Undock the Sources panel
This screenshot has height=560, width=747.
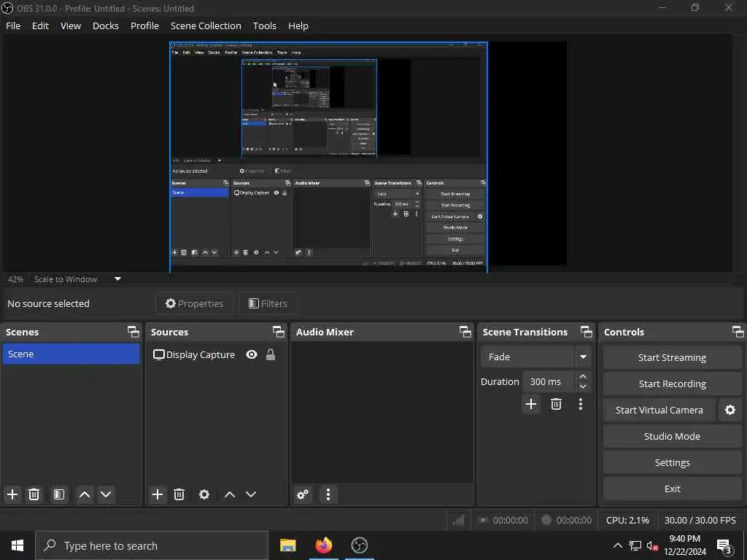click(278, 332)
